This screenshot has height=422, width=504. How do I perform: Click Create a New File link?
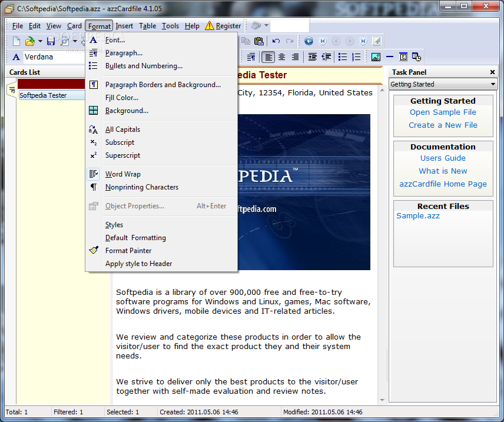pyautogui.click(x=443, y=125)
